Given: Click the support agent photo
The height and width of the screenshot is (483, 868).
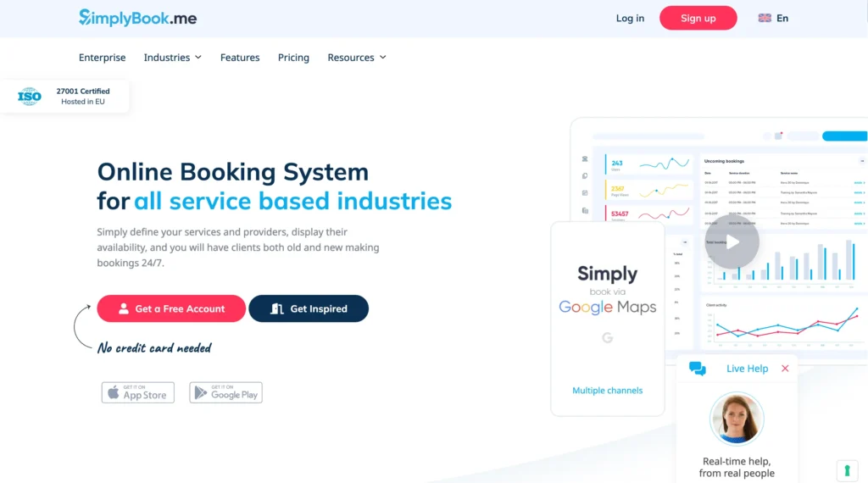Looking at the screenshot, I should pyautogui.click(x=737, y=419).
